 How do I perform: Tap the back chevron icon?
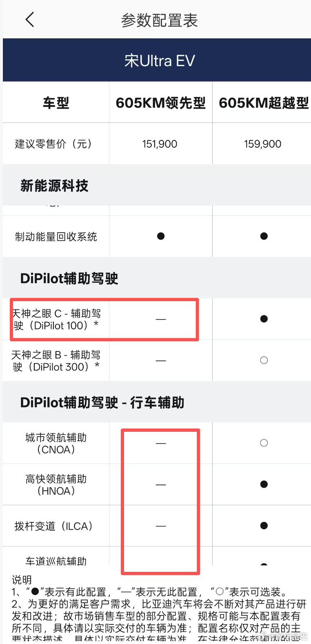click(29, 19)
